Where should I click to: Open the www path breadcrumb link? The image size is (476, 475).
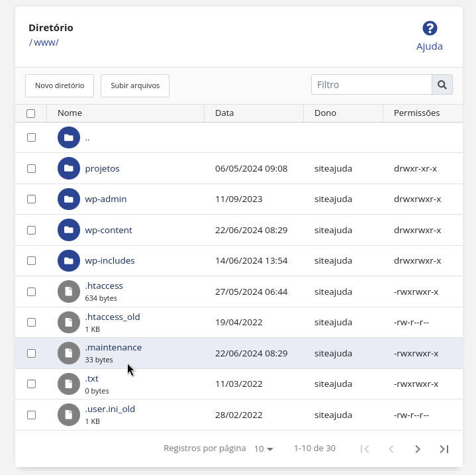tap(46, 42)
